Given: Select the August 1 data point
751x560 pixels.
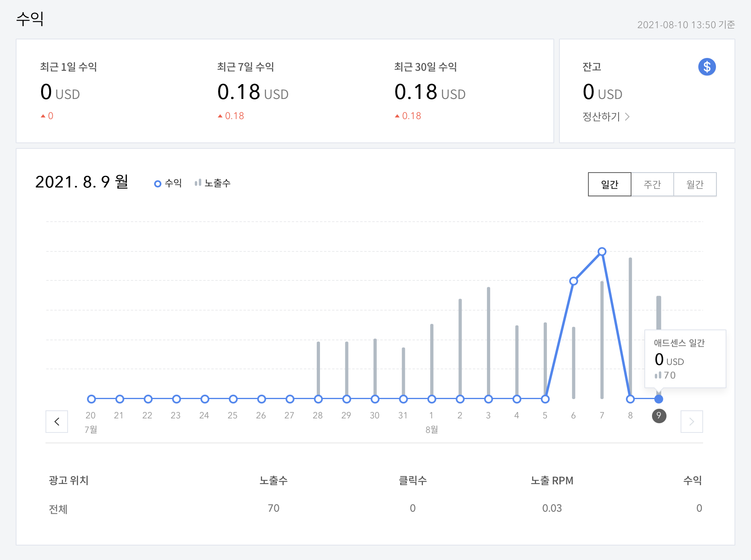Looking at the screenshot, I should [x=432, y=399].
